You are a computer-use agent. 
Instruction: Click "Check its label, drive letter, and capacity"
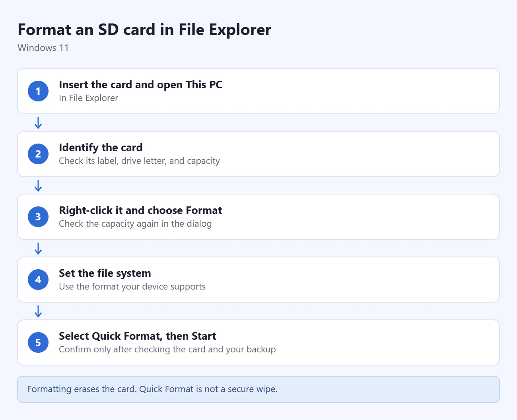point(139,161)
